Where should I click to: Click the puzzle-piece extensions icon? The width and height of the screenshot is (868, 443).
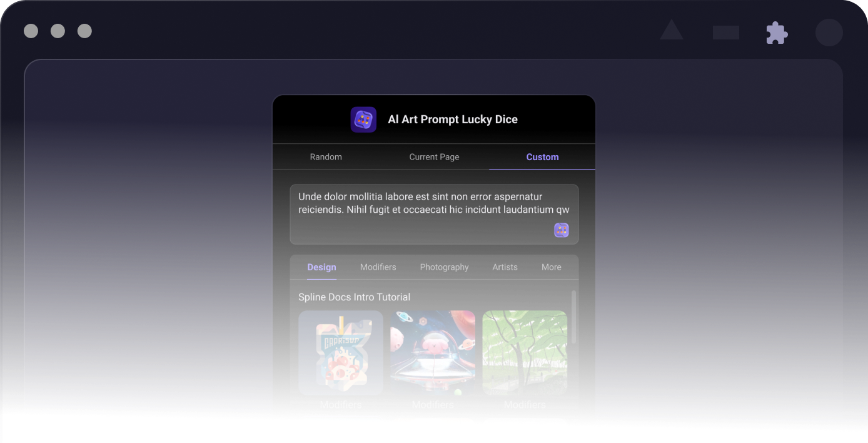(777, 33)
